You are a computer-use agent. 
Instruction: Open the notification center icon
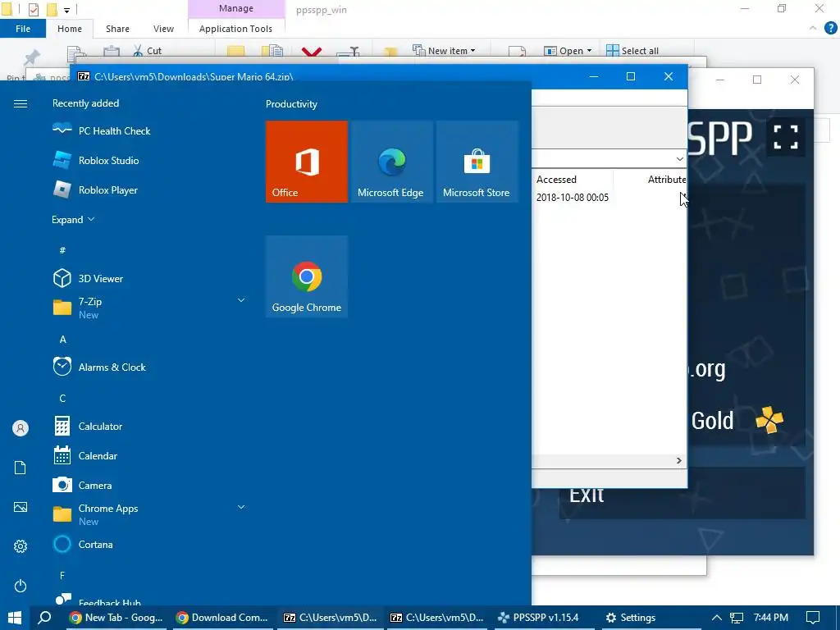[813, 618]
